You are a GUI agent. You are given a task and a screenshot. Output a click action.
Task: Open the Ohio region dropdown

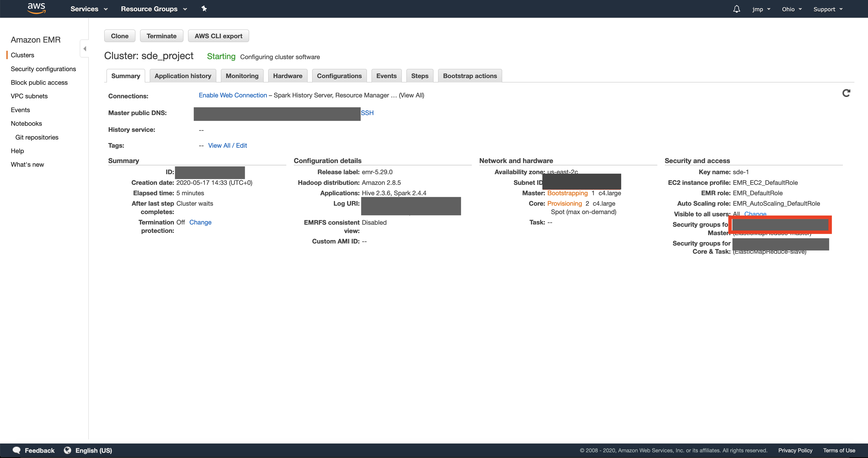[x=791, y=9]
